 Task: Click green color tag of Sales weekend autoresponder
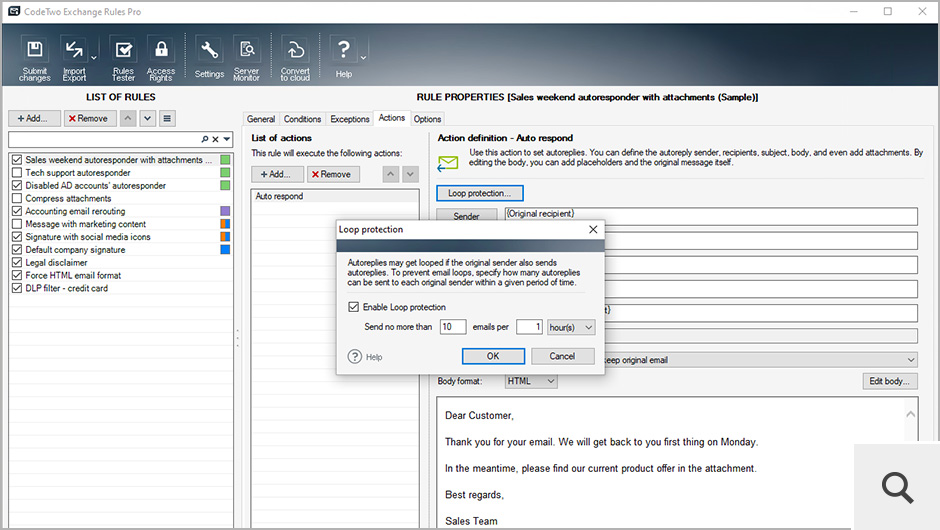225,160
